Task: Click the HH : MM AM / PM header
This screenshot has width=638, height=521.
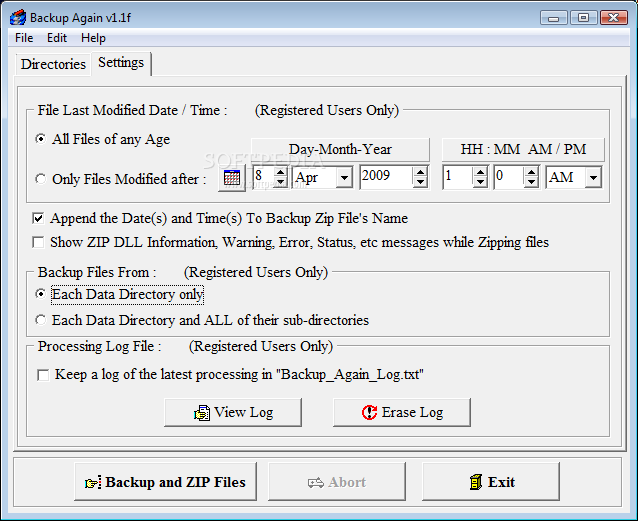Action: pos(523,149)
